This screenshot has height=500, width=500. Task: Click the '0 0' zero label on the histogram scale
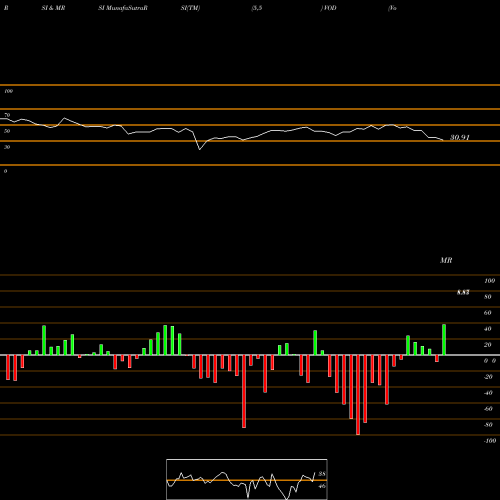click(x=490, y=361)
